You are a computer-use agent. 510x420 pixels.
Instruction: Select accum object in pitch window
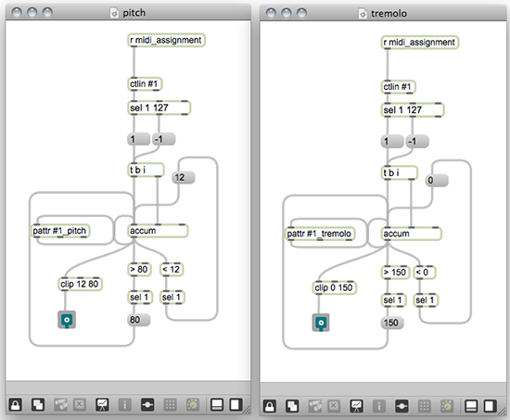pyautogui.click(x=158, y=231)
